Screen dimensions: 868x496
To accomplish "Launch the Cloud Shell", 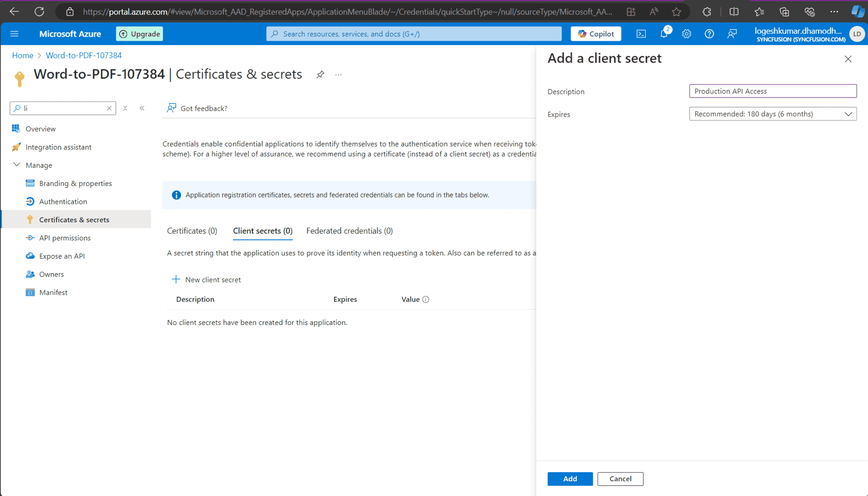I will pos(641,33).
